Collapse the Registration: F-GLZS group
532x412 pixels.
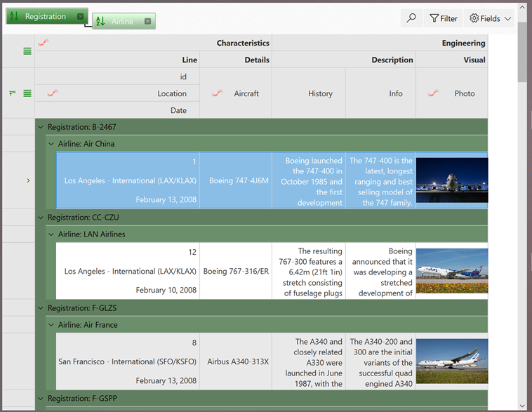(x=41, y=308)
